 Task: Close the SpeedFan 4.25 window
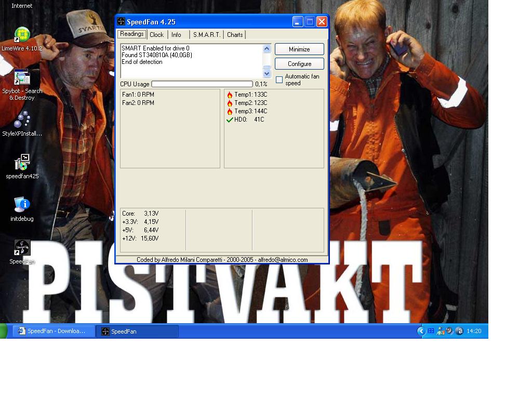[x=322, y=22]
